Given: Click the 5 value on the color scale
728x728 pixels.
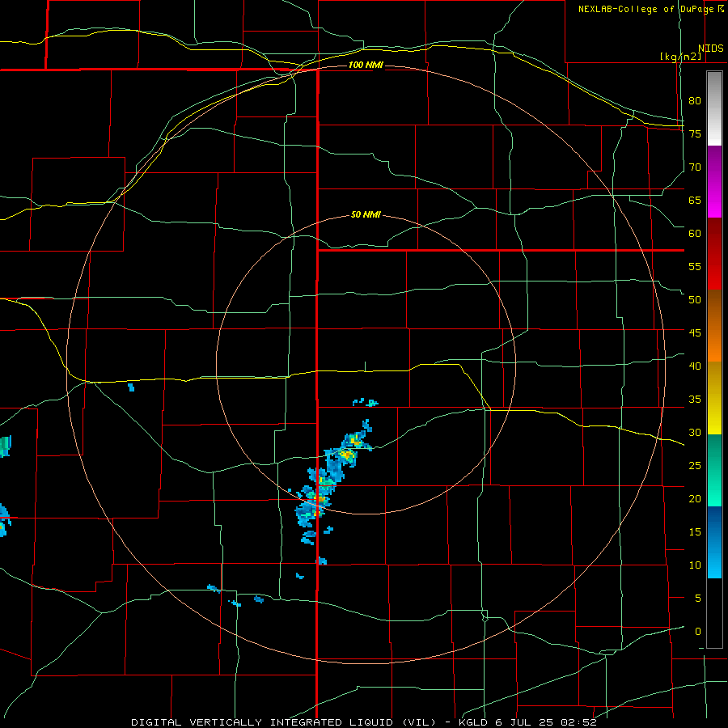Looking at the screenshot, I should click(x=698, y=599).
